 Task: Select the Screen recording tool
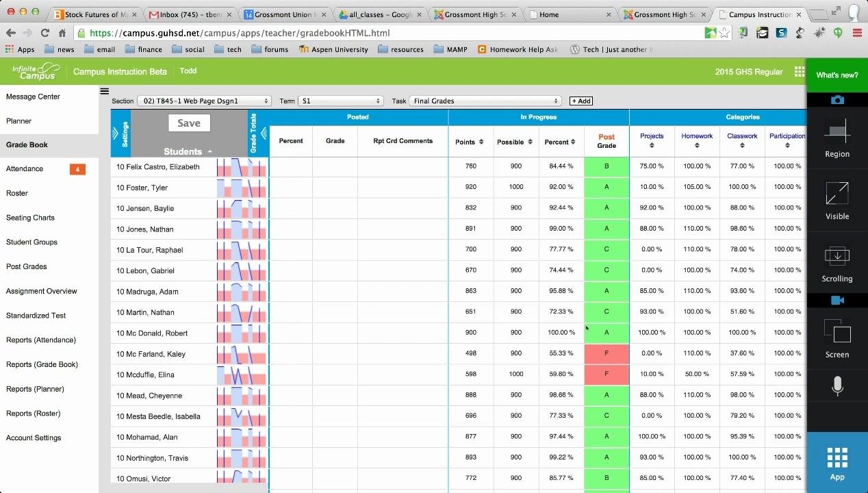coord(837,338)
